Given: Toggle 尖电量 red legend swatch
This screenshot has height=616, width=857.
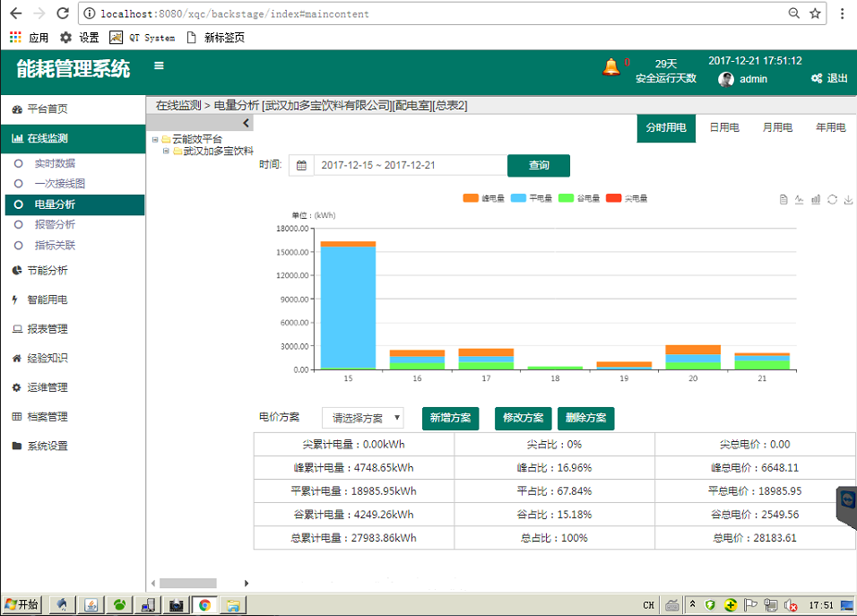Looking at the screenshot, I should pos(614,198).
